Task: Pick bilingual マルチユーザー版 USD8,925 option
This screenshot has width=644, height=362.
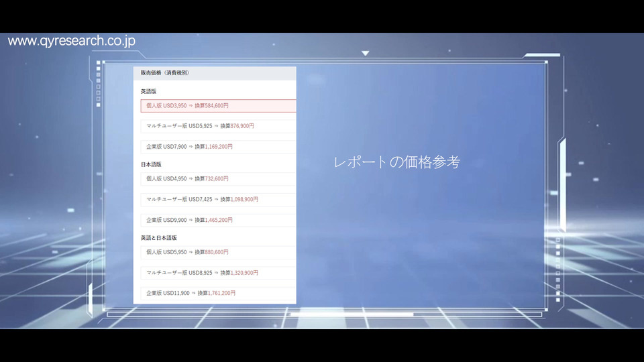Action: 219,273
